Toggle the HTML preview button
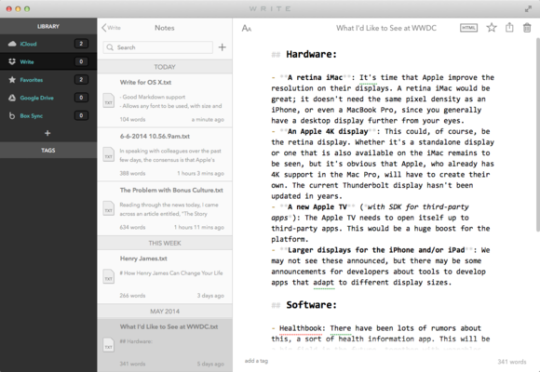This screenshot has width=540, height=372. click(469, 28)
